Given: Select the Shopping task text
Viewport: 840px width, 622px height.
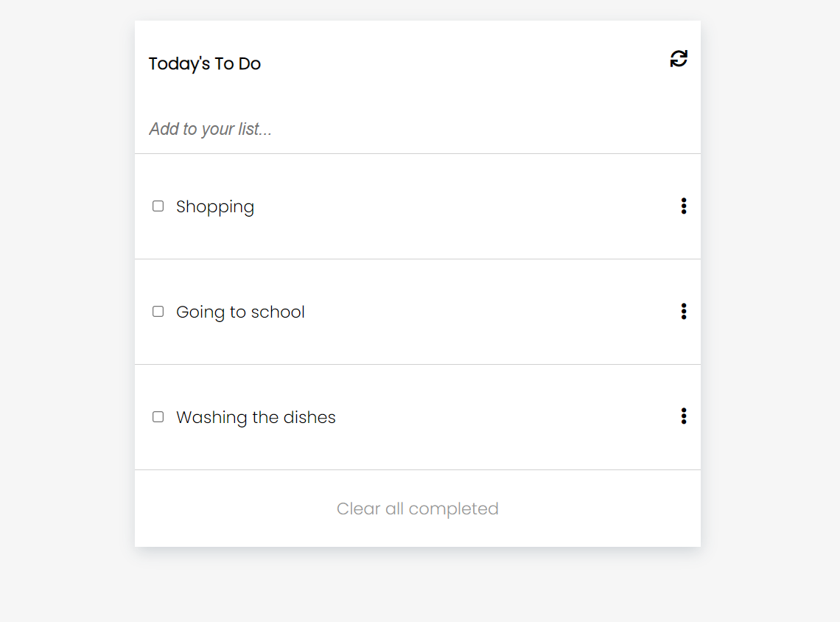Looking at the screenshot, I should (215, 207).
